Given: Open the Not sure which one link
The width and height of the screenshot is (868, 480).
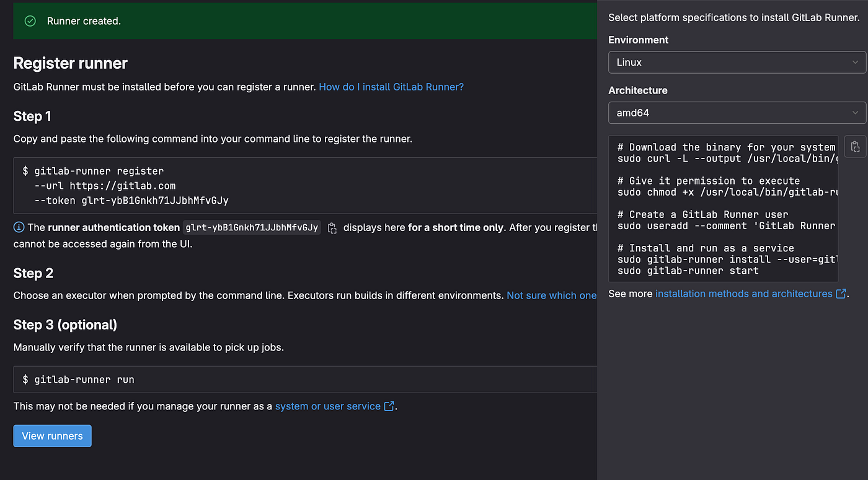Looking at the screenshot, I should (551, 295).
